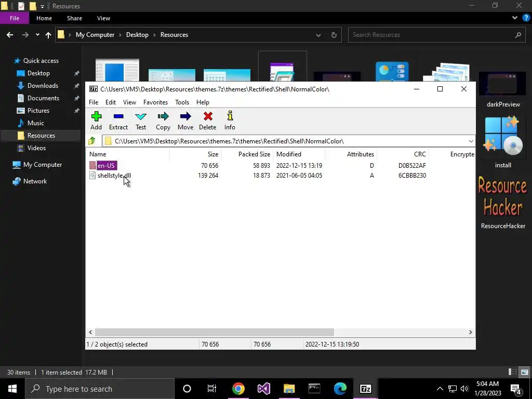Open recent locations dropdown in Explorer

pyautogui.click(x=37, y=35)
